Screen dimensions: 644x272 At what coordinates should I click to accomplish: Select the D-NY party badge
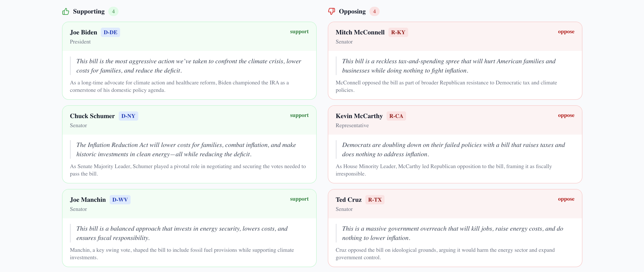128,116
